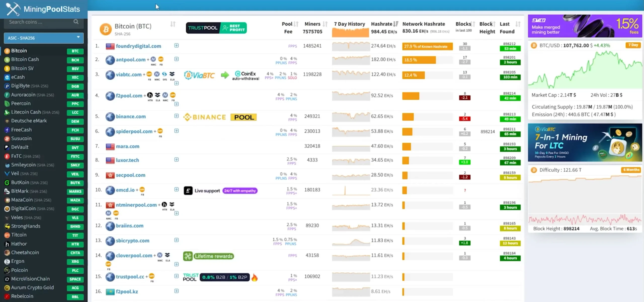Click the green arrow icon in the ViaBTC ad
Screen dimensions: 644x302
pos(225,75)
